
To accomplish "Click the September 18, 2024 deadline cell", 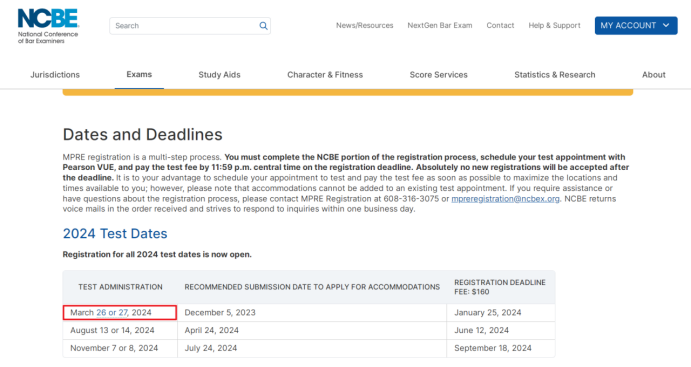I will 501,348.
